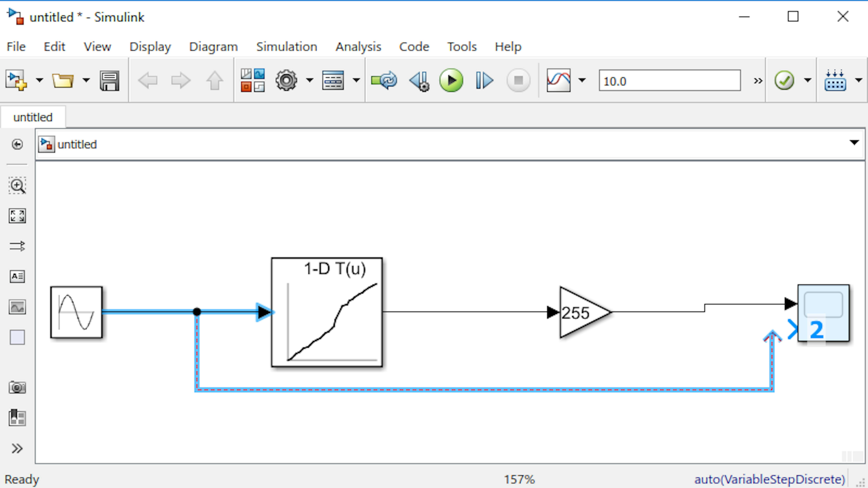Save the model with floppy disk icon
The height and width of the screenshot is (488, 868).
[109, 81]
